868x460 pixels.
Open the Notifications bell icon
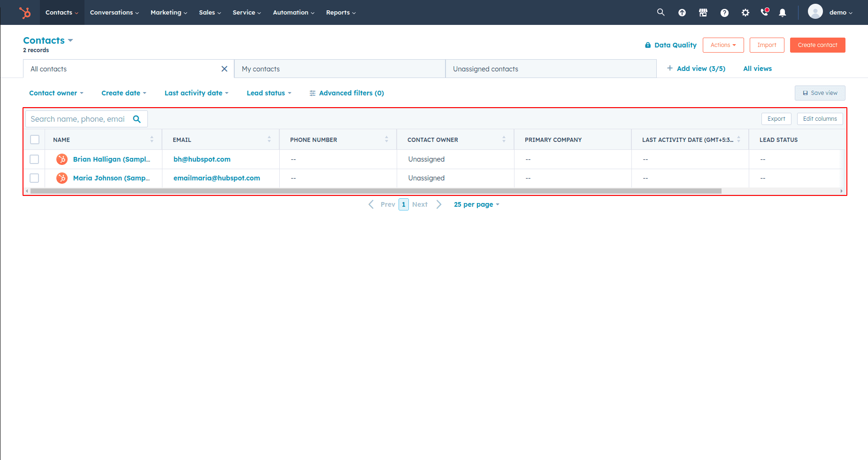782,13
